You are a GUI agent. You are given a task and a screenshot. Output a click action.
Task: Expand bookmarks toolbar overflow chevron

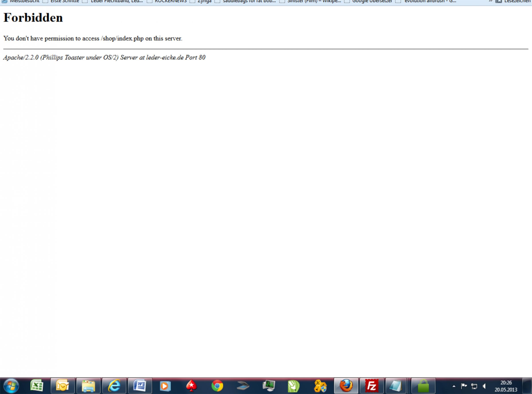491,1
